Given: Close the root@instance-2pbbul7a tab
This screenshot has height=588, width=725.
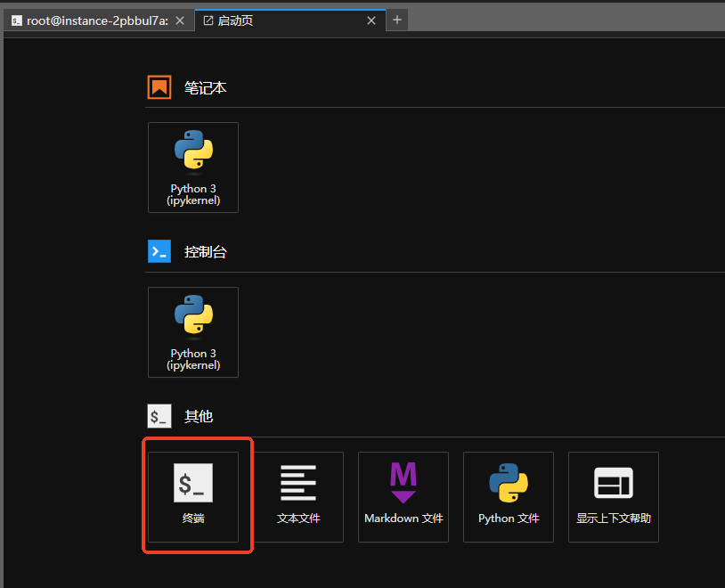Looking at the screenshot, I should [180, 20].
